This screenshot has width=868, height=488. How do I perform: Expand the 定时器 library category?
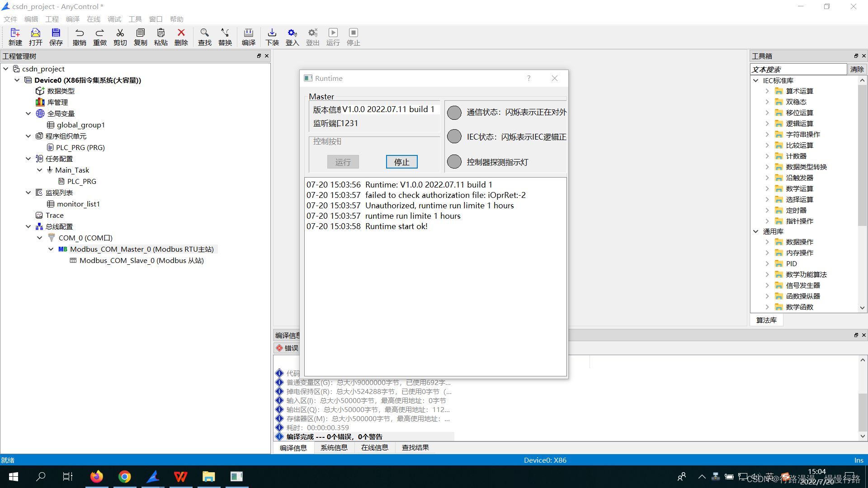point(767,210)
